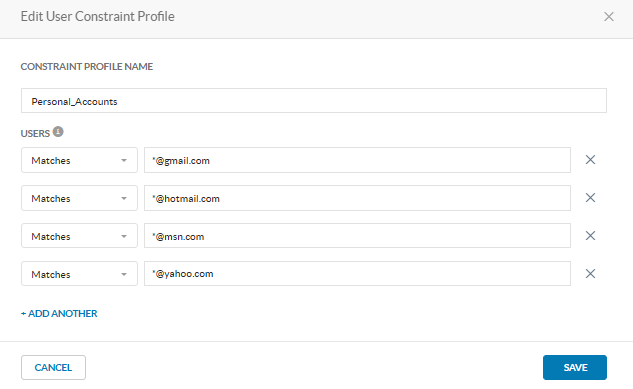Remove the *@gmail.com user entry
633x389 pixels.
(x=590, y=160)
